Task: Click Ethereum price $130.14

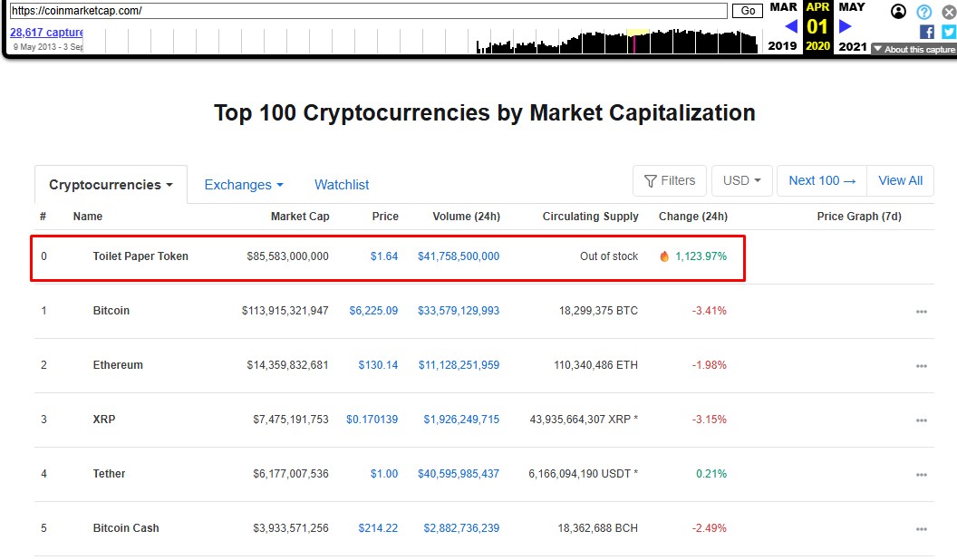Action: tap(378, 365)
